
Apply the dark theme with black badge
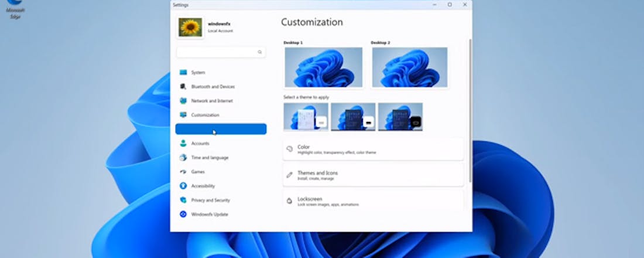(400, 117)
